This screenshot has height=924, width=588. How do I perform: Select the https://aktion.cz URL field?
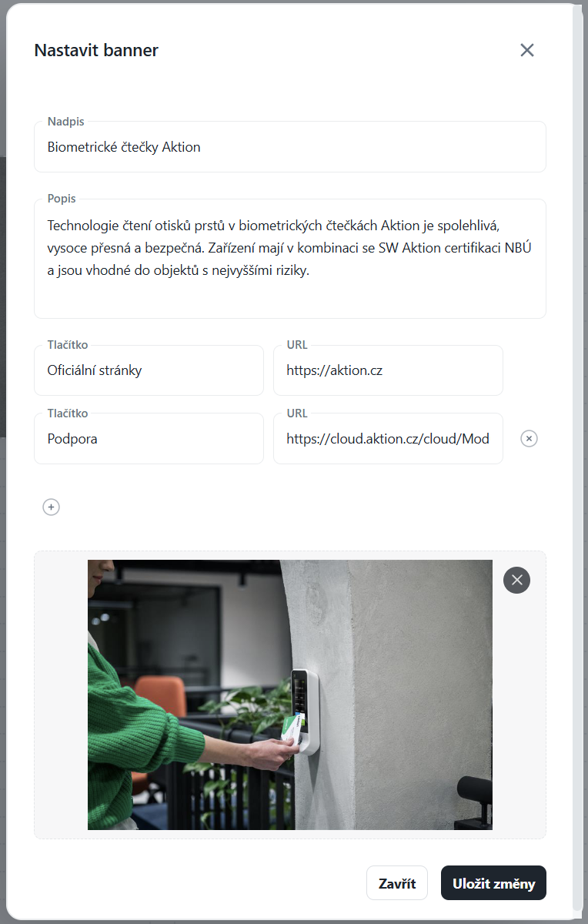click(x=388, y=370)
